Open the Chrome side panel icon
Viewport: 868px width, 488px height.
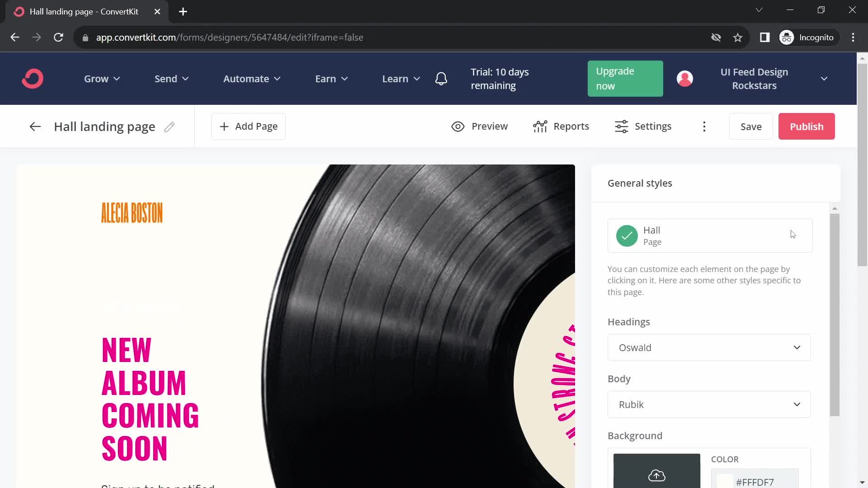[x=765, y=38]
